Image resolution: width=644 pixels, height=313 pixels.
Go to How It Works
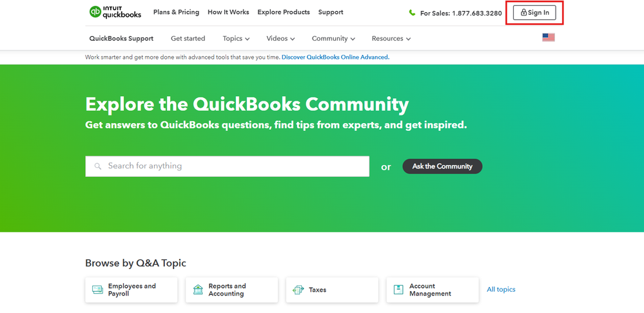[x=228, y=12]
